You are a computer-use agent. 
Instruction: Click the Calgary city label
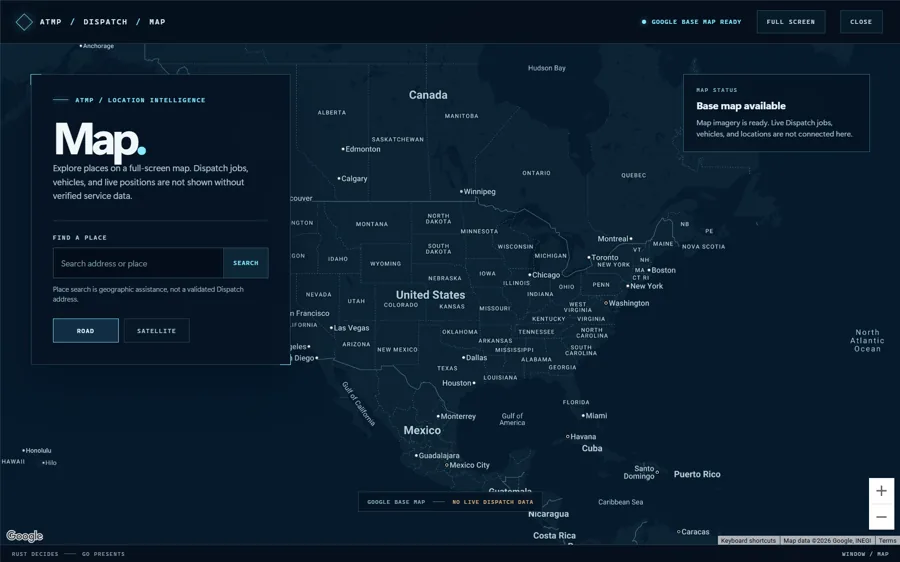(352, 179)
